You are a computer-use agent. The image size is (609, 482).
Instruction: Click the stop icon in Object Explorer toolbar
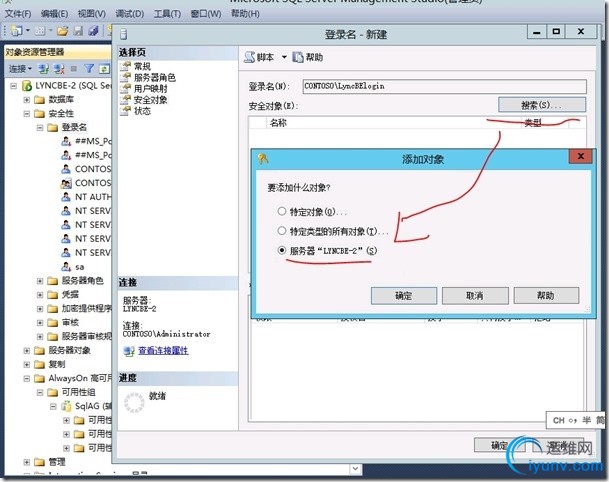(74, 69)
